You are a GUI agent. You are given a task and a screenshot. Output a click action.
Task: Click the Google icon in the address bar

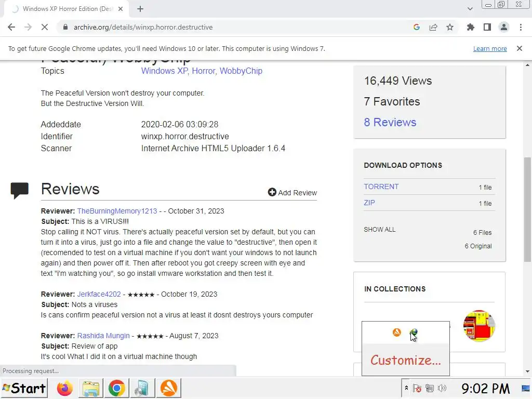pyautogui.click(x=417, y=27)
